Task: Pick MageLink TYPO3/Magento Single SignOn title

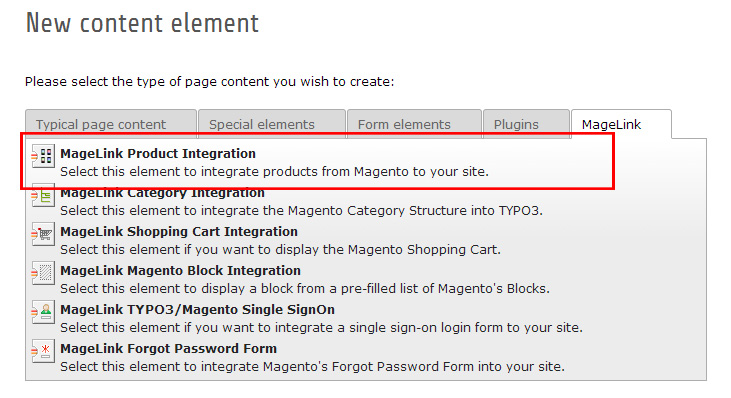Action: (198, 310)
